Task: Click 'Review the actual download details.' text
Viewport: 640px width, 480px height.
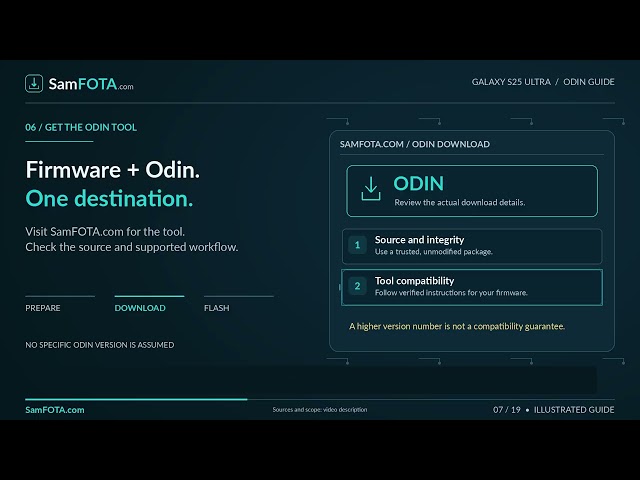Action: click(x=460, y=202)
